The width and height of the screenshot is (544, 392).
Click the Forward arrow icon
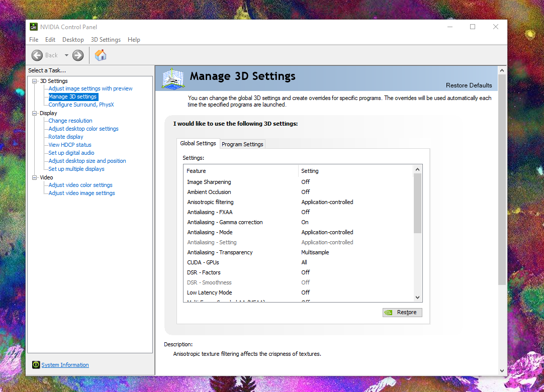pyautogui.click(x=78, y=55)
